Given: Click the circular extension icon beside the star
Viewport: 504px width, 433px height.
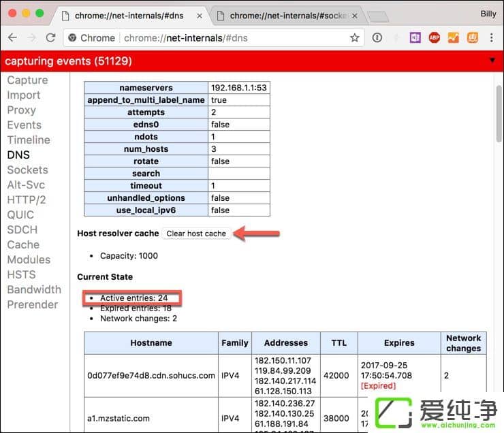Looking at the screenshot, I should point(377,38).
